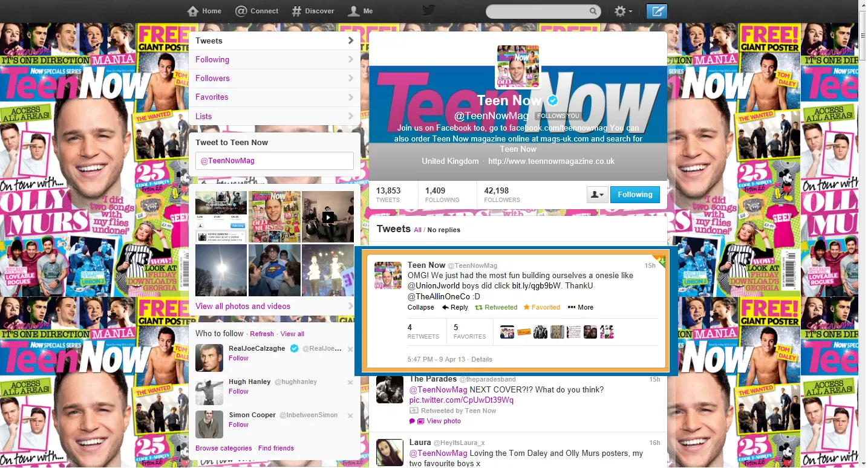Image resolution: width=868 pixels, height=468 pixels.
Task: Open Teen Now profile avatar image
Action: (x=518, y=66)
